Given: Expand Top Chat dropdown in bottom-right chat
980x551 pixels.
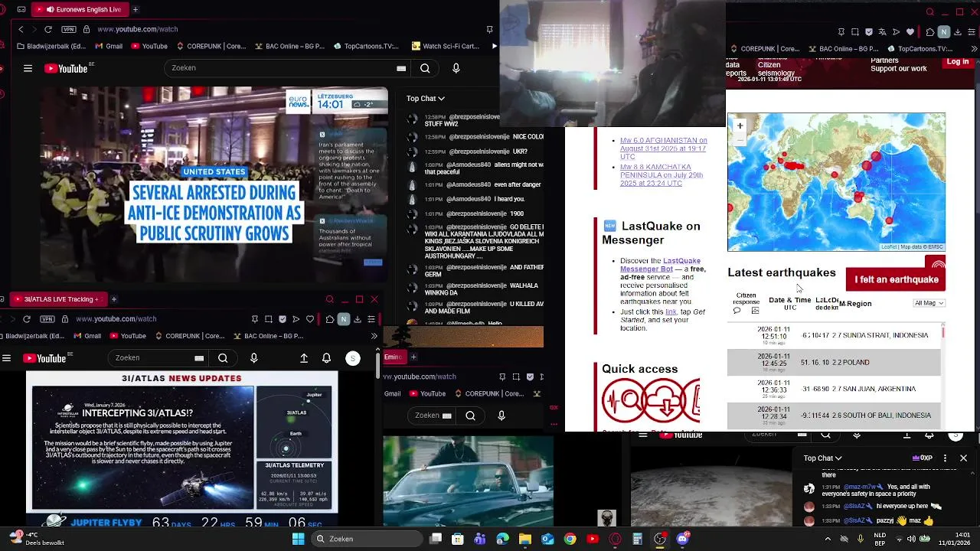Looking at the screenshot, I should 822,458.
